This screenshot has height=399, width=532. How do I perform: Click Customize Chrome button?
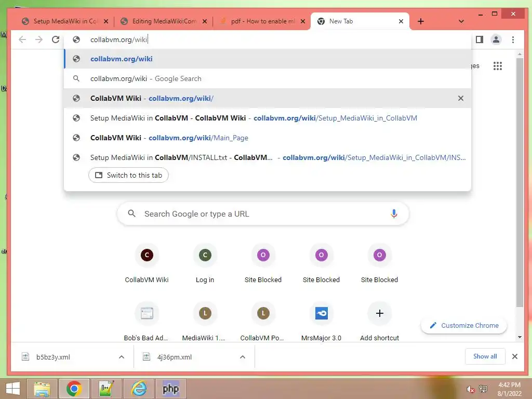pyautogui.click(x=464, y=325)
